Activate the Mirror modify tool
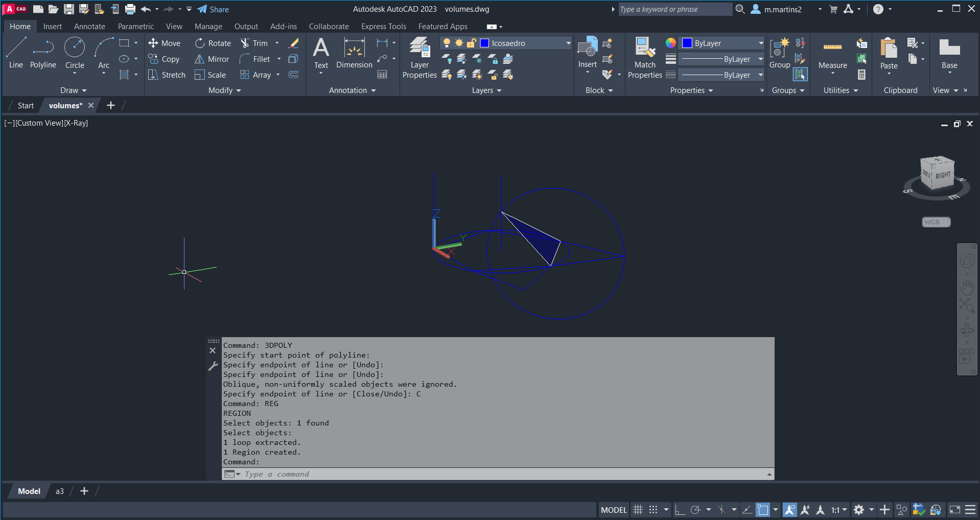This screenshot has width=980, height=520. (x=212, y=59)
